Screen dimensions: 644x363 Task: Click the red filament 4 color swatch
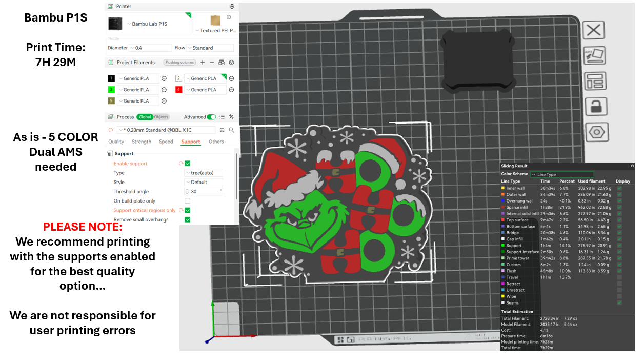[179, 90]
